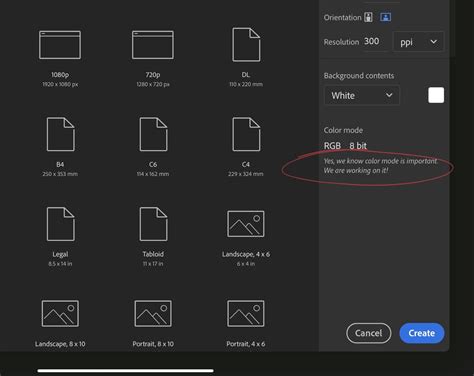Screen dimensions: 474x376
Task: Choose the B4 document preset
Action: [60, 134]
